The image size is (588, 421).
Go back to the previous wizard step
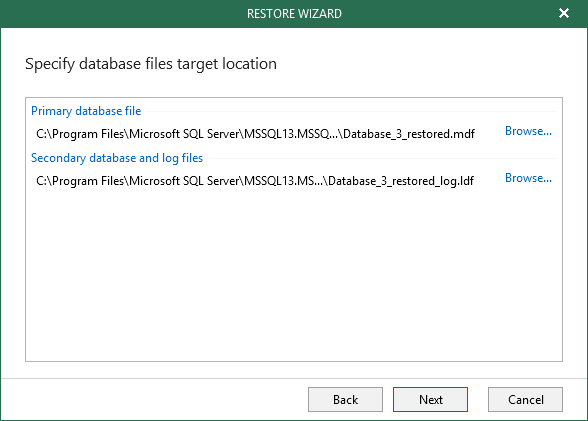[345, 400]
